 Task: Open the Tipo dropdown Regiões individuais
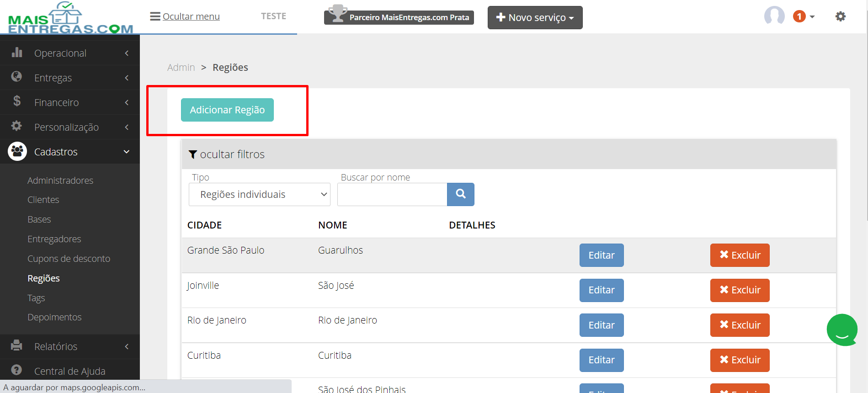pos(260,194)
